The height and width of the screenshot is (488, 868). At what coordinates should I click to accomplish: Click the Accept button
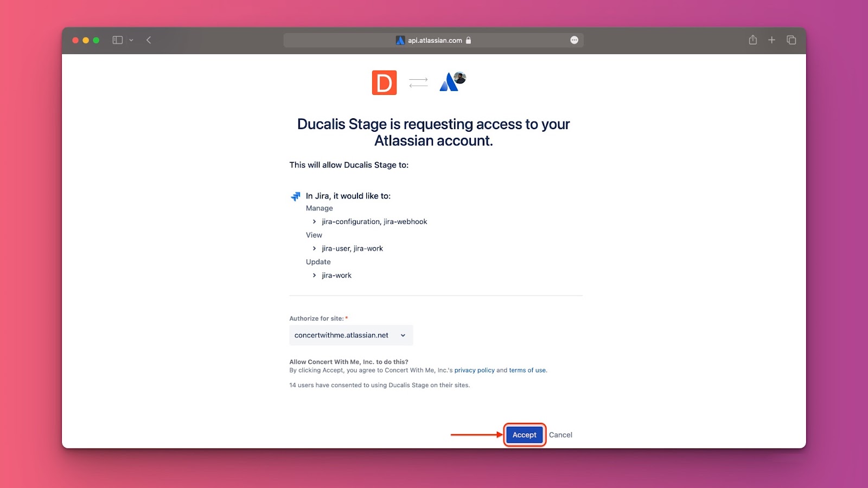coord(524,435)
